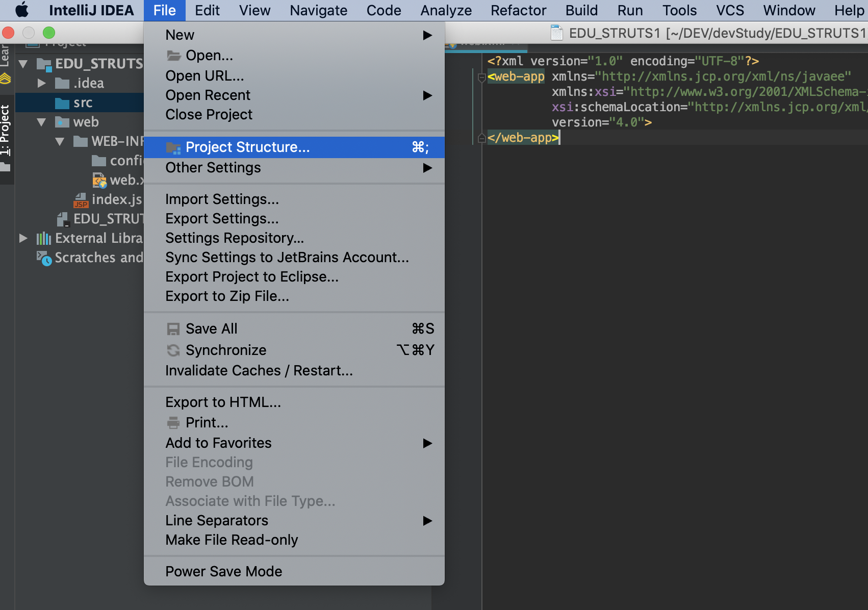Screen dimensions: 868x610
Task: Open the Apple menu
Action: pyautogui.click(x=22, y=10)
